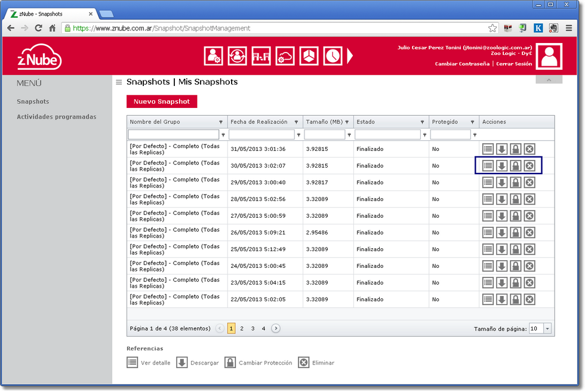Screen dimensions: 585x392
Task: Go to page 3 of results
Action: pyautogui.click(x=253, y=328)
